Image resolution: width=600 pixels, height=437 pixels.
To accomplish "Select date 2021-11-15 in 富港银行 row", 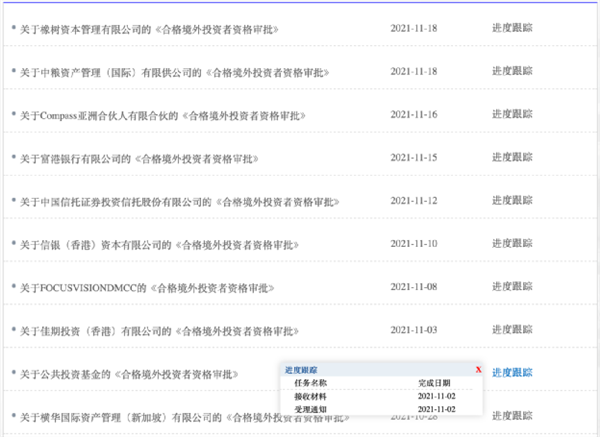I will 414,158.
